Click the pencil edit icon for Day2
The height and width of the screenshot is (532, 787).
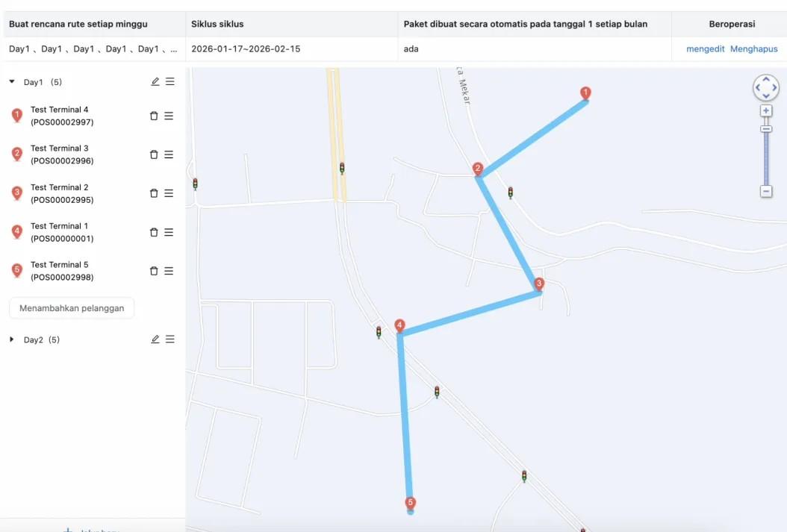(x=155, y=339)
